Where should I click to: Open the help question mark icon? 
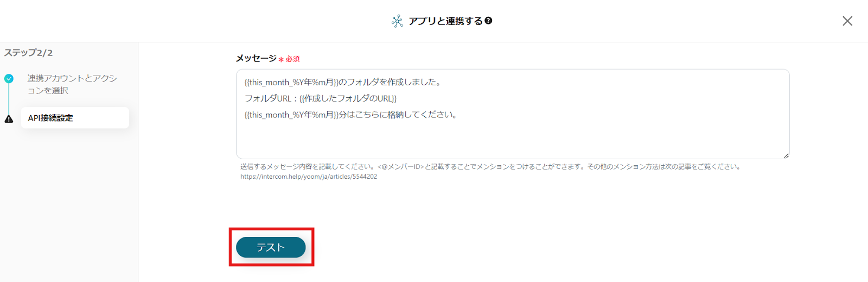pos(488,21)
